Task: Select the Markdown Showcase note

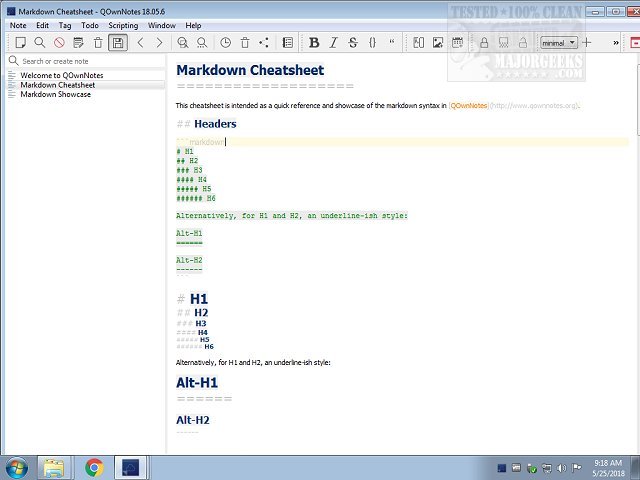Action: coord(57,95)
